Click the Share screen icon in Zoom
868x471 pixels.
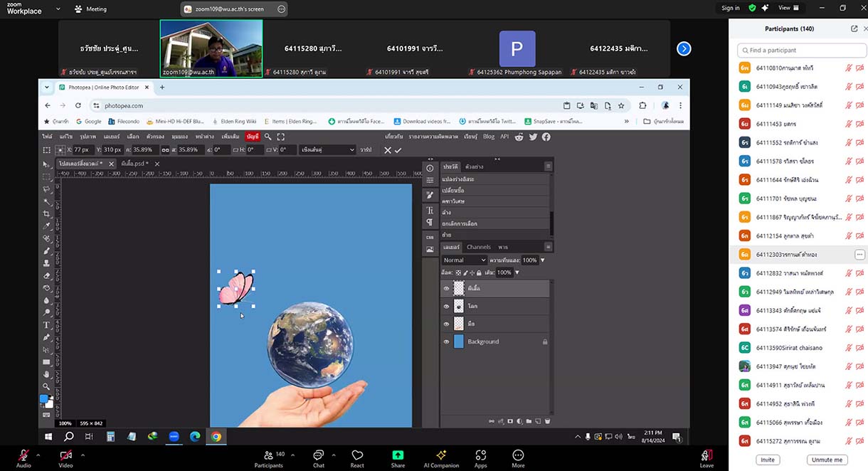[x=398, y=455]
